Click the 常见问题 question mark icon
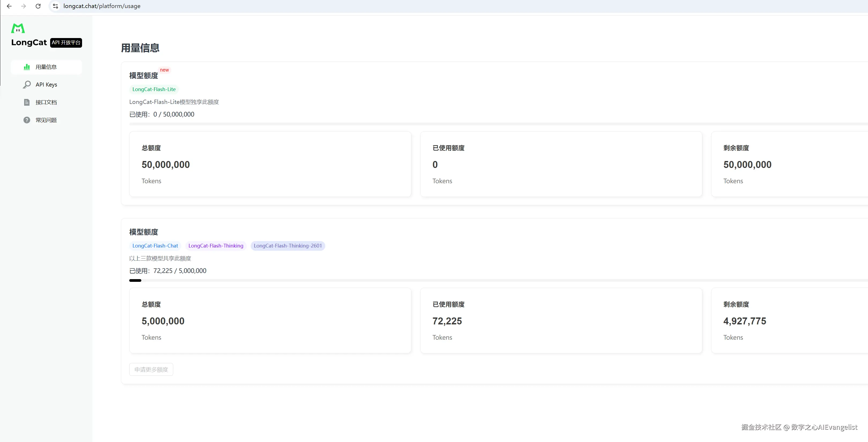The width and height of the screenshot is (868, 442). pos(27,120)
